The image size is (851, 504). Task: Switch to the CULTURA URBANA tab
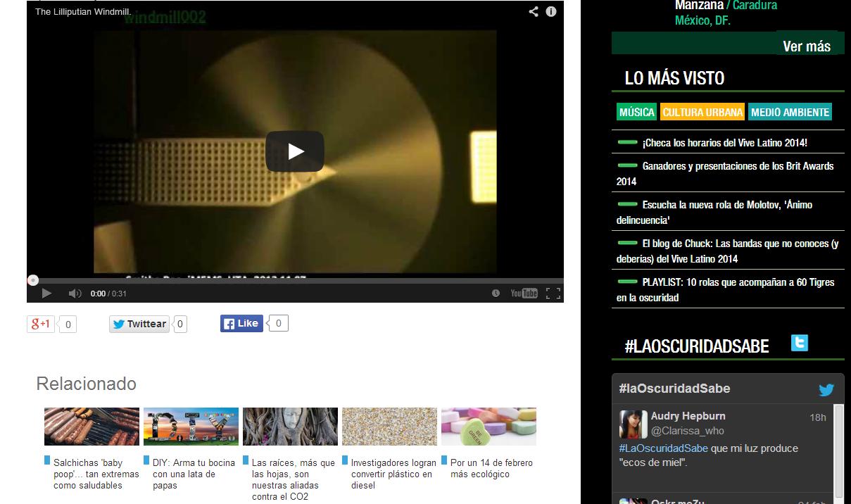pyautogui.click(x=702, y=112)
